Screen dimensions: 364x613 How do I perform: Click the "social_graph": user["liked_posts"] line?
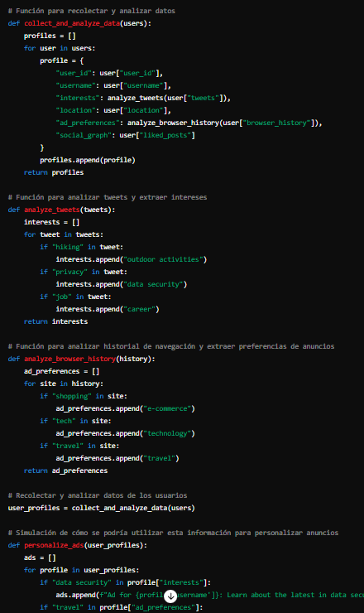tap(126, 135)
